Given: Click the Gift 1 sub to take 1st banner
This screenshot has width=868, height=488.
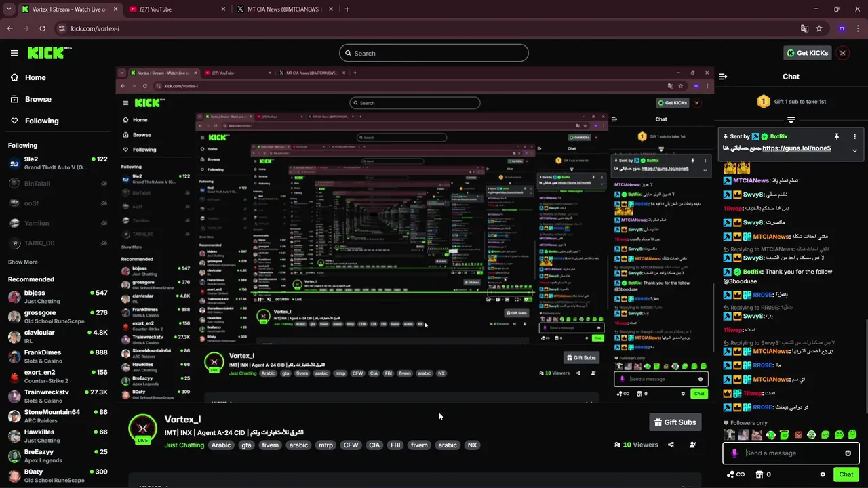Looking at the screenshot, I should (791, 102).
